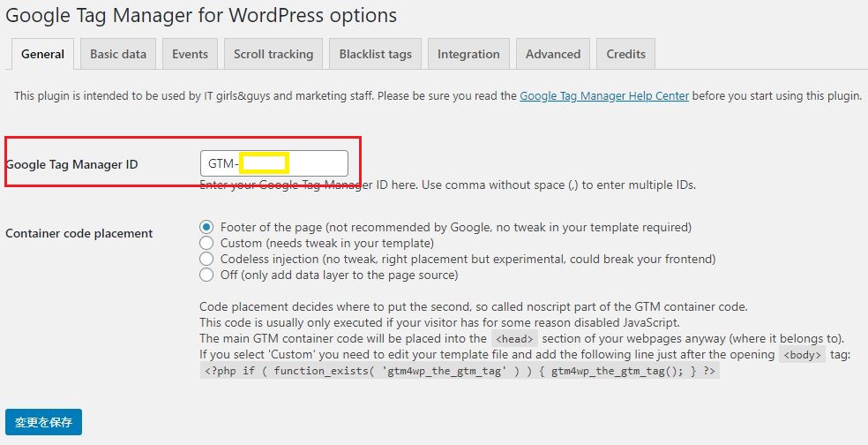Choose the Footer of the page placement option

[x=206, y=227]
